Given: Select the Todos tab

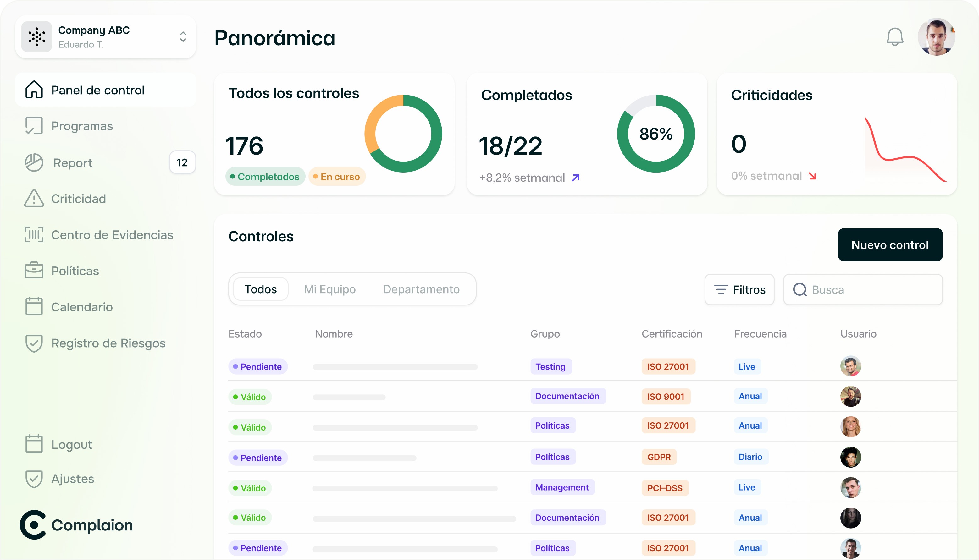Looking at the screenshot, I should click(x=260, y=289).
